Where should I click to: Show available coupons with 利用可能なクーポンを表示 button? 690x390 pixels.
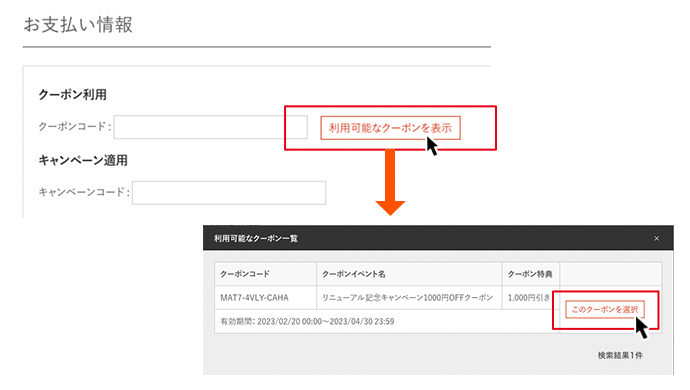coord(390,128)
